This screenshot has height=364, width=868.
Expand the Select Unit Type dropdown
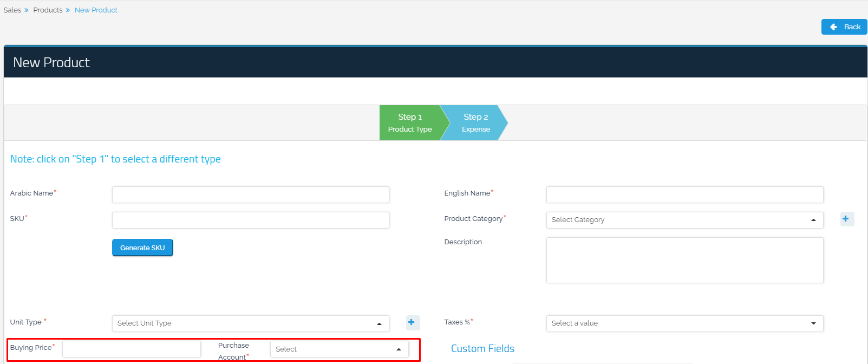click(250, 323)
